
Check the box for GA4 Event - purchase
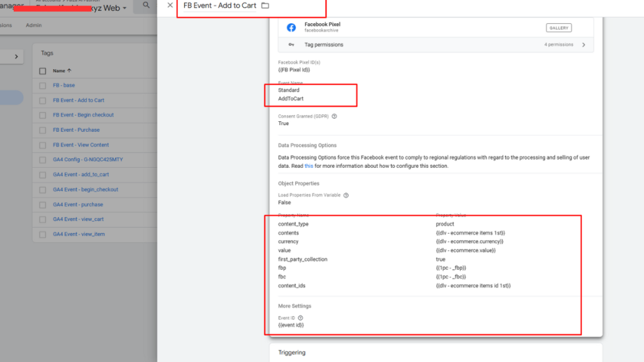43,205
